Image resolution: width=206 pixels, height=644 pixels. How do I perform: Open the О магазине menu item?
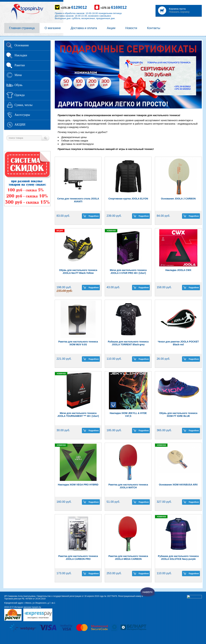[x=53, y=28]
